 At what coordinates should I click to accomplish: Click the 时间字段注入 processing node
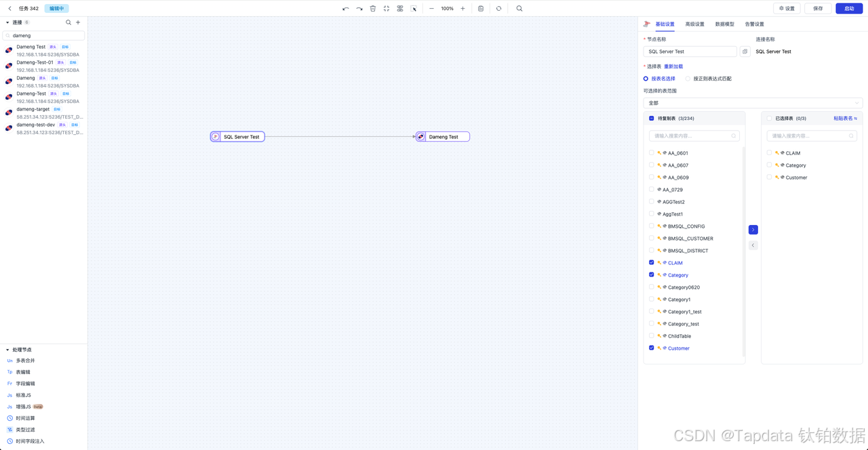click(x=30, y=441)
